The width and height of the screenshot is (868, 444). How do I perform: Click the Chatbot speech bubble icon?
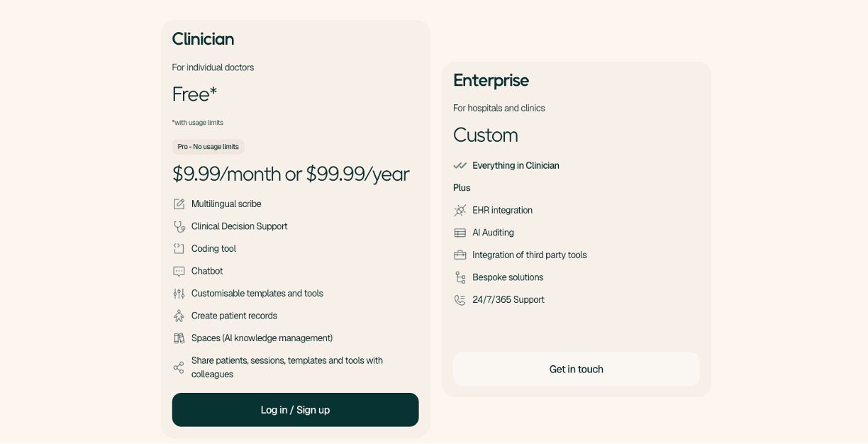[x=179, y=272]
